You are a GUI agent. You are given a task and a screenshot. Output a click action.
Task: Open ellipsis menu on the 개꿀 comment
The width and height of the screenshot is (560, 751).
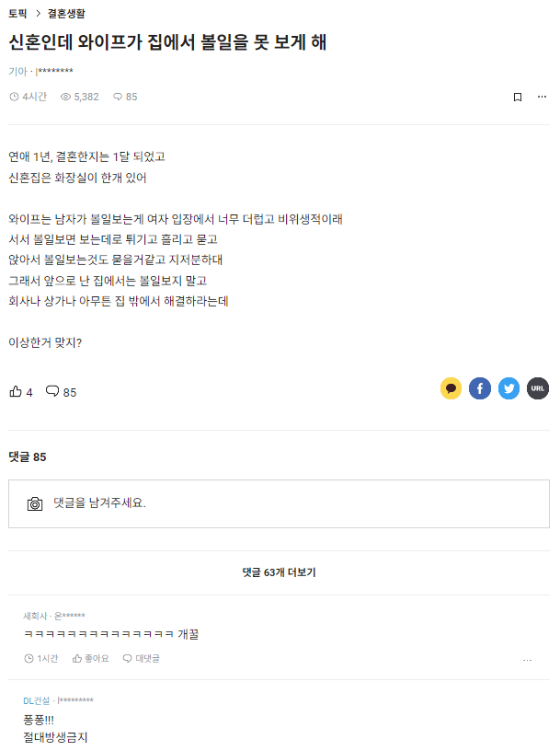click(527, 660)
